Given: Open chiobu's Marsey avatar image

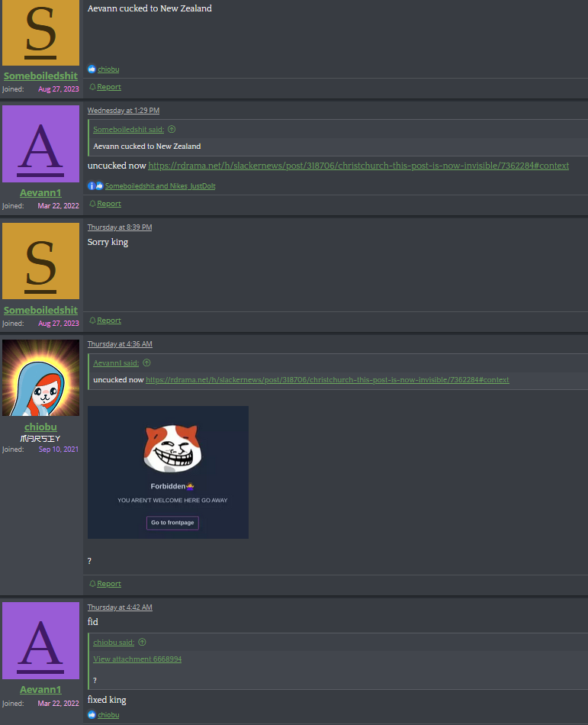Looking at the screenshot, I should tap(40, 378).
